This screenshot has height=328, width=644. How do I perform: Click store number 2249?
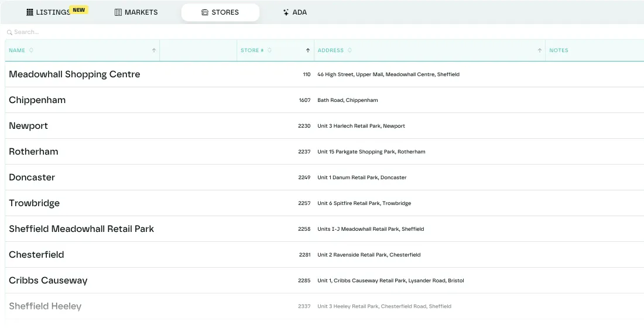coord(304,177)
